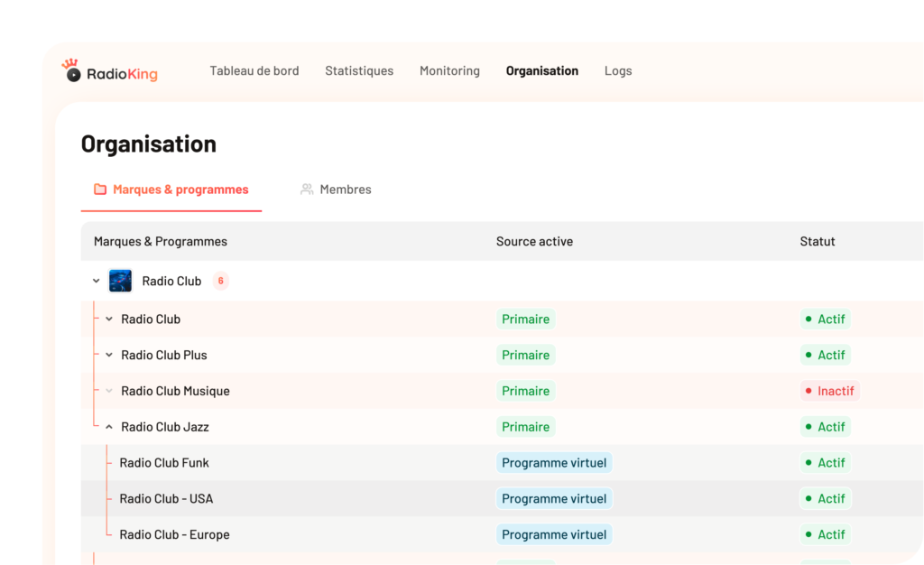The height and width of the screenshot is (565, 924).
Task: Go to the Statistiques page
Action: tap(359, 70)
